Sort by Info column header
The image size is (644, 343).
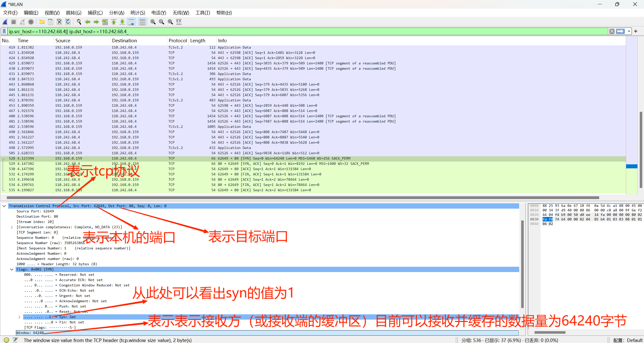click(x=421, y=41)
